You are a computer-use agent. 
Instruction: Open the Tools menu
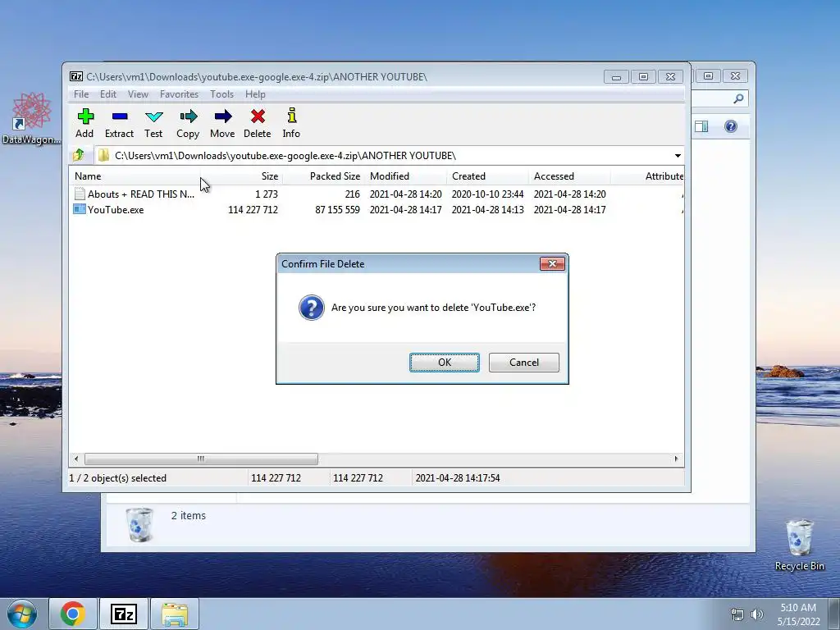coord(221,94)
